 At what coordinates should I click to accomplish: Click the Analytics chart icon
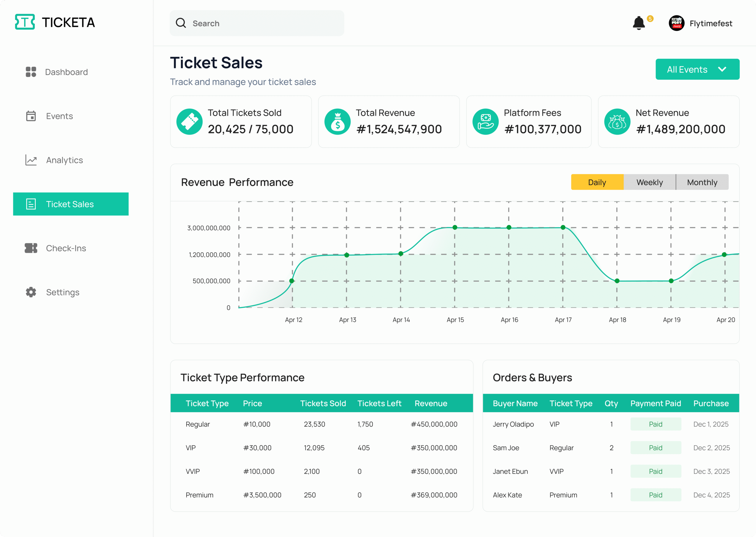[x=31, y=160]
